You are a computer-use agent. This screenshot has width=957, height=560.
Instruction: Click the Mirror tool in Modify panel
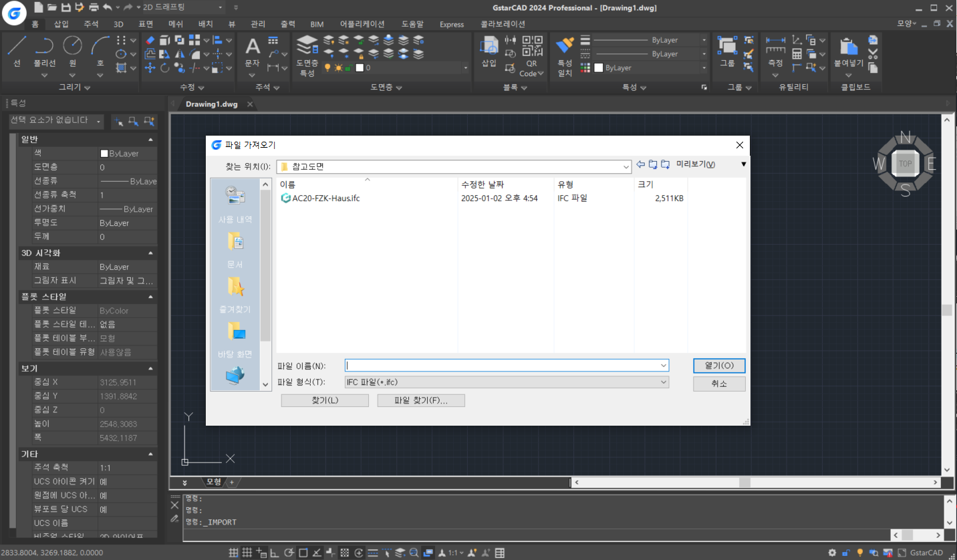(x=179, y=53)
